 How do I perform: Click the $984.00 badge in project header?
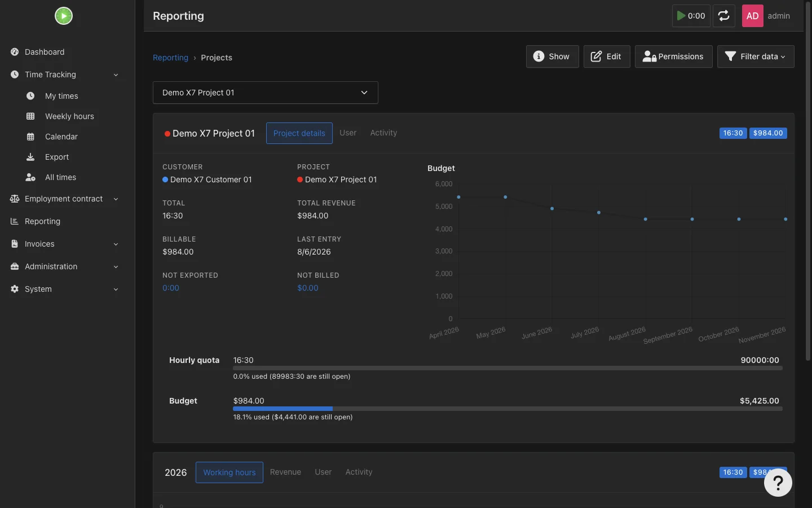(x=768, y=133)
